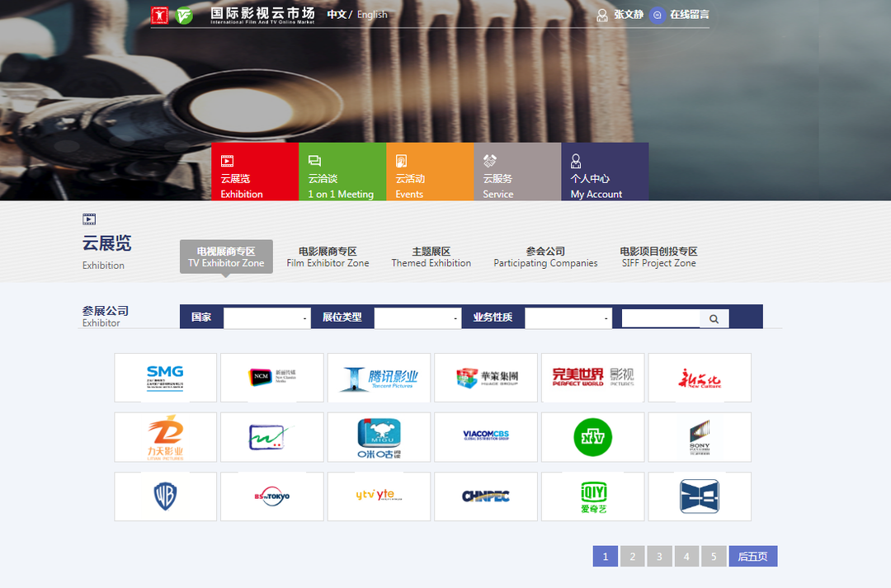Open the Sony Pictures exhibitor tile
The height and width of the screenshot is (588, 891).
pyautogui.click(x=699, y=437)
